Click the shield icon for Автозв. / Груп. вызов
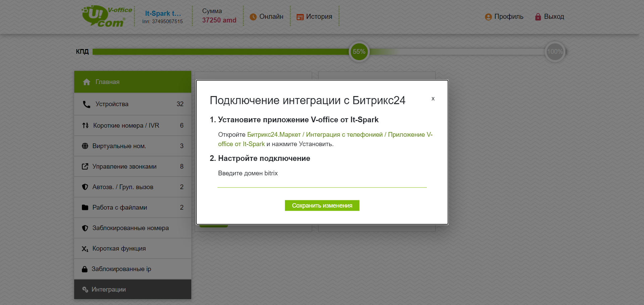 tap(85, 187)
